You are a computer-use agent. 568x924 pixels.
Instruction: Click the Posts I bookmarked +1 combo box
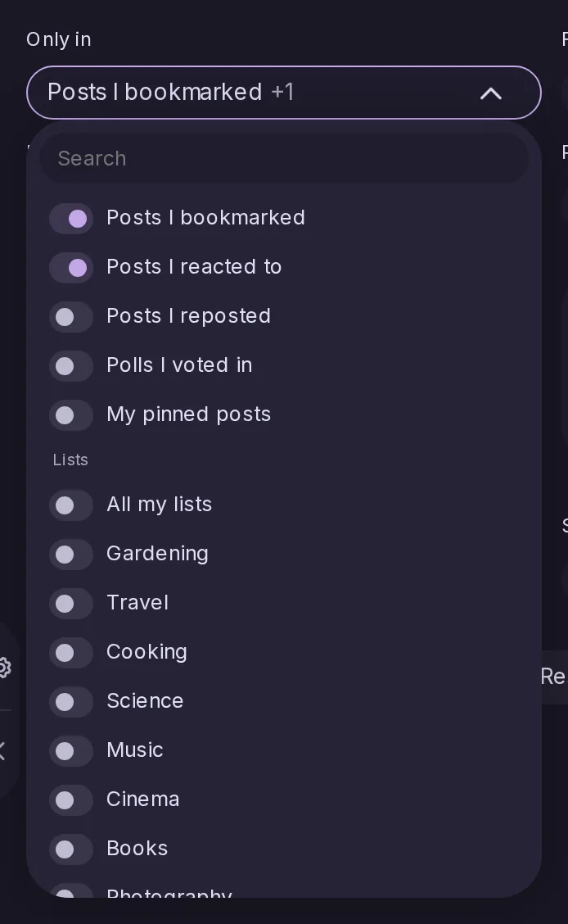(x=284, y=93)
